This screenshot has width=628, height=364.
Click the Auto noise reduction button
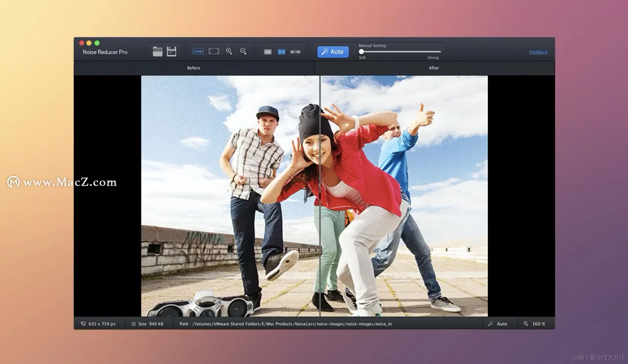coord(333,52)
